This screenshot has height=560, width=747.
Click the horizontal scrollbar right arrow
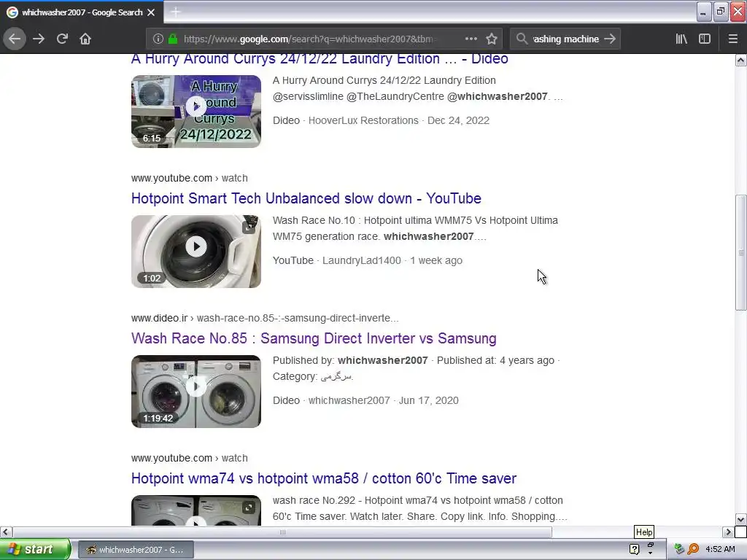pyautogui.click(x=728, y=532)
